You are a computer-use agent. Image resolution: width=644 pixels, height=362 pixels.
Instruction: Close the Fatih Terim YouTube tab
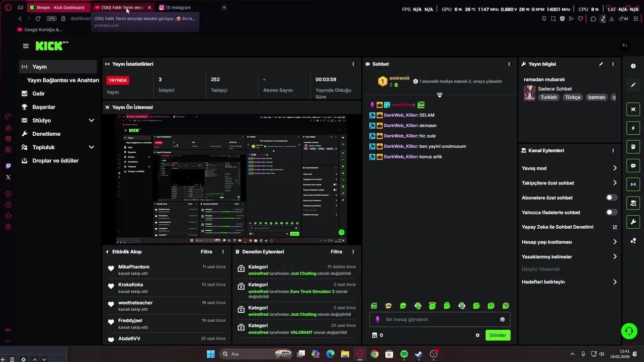click(x=149, y=8)
